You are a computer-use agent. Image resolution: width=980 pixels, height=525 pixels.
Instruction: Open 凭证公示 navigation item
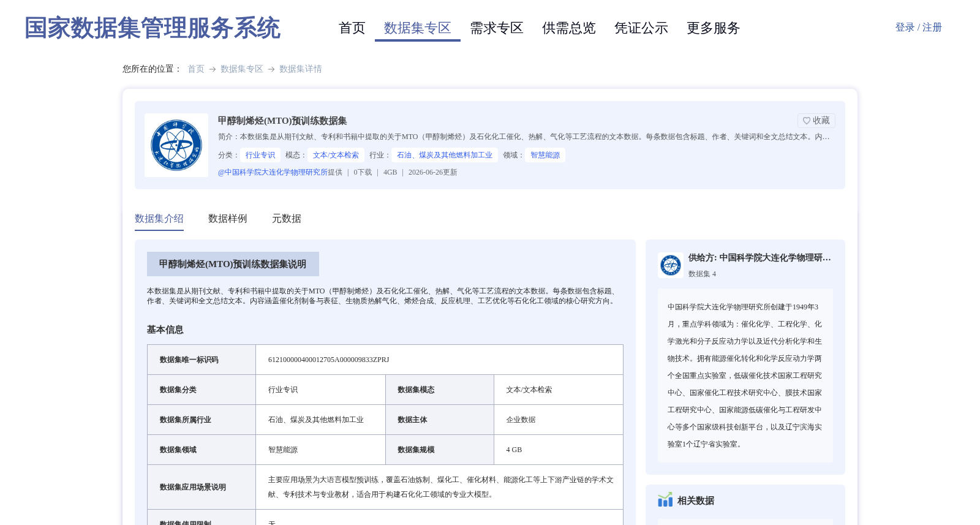pyautogui.click(x=641, y=28)
